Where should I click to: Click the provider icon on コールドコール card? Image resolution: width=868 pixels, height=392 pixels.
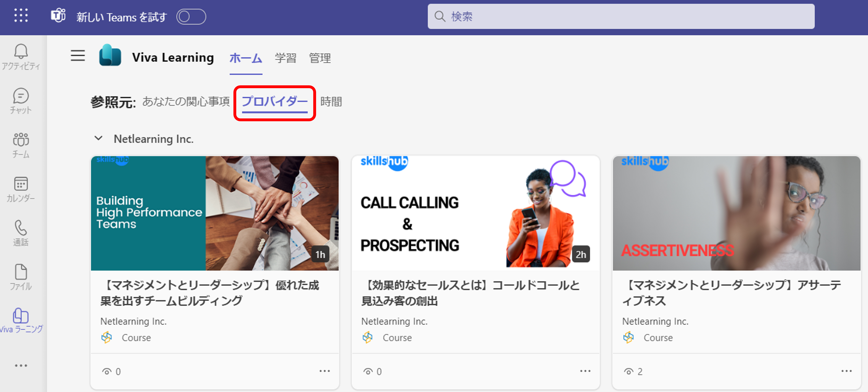(367, 337)
